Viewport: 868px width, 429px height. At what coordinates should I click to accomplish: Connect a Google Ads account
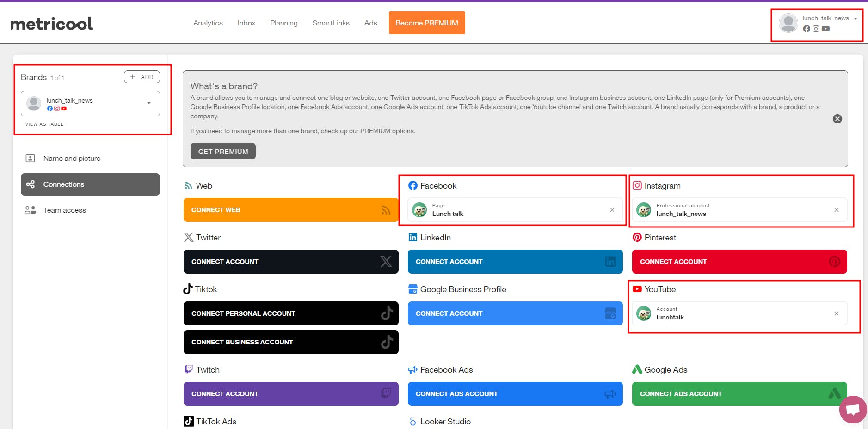(x=739, y=394)
